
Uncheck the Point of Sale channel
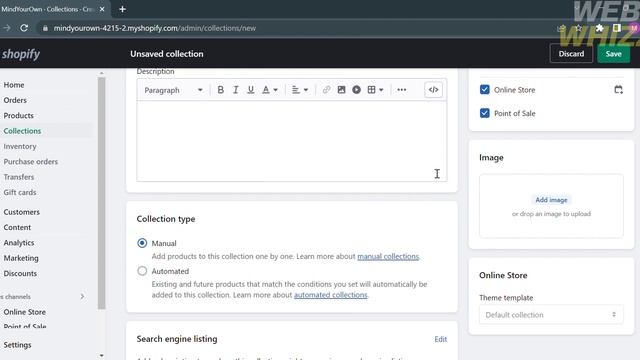coord(484,113)
